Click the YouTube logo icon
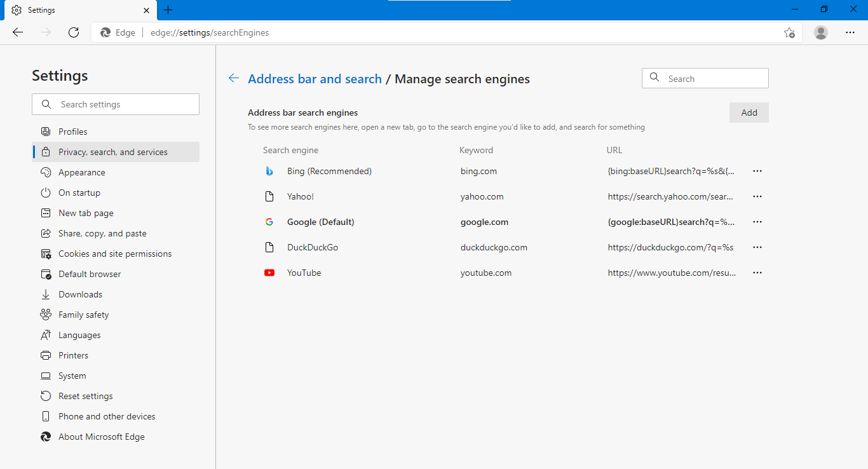 pos(269,273)
